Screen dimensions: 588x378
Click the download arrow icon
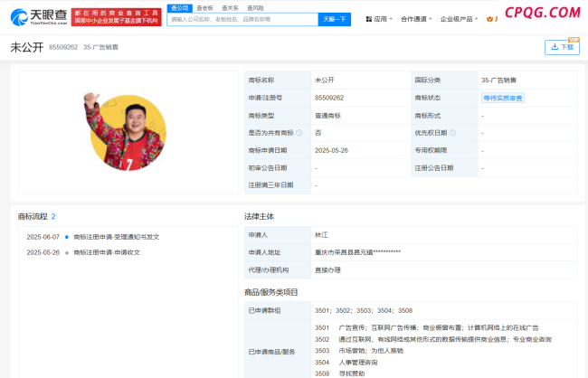555,47
